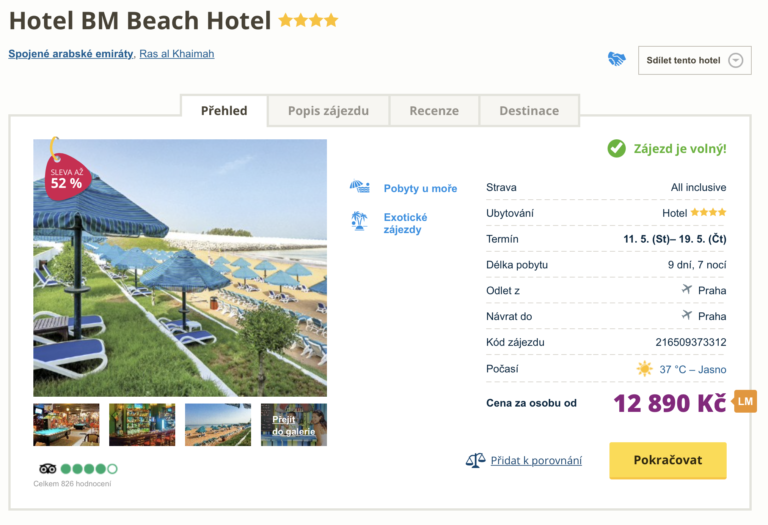Click the red 52% discount tag
Viewport: 768px width, 525px height.
[66, 178]
